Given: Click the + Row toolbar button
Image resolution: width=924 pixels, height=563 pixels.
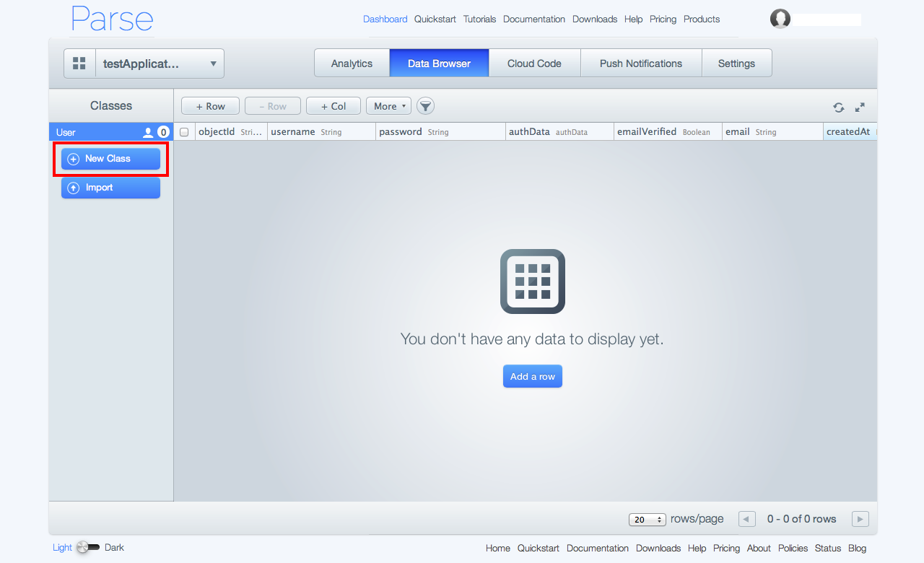Looking at the screenshot, I should (x=211, y=106).
